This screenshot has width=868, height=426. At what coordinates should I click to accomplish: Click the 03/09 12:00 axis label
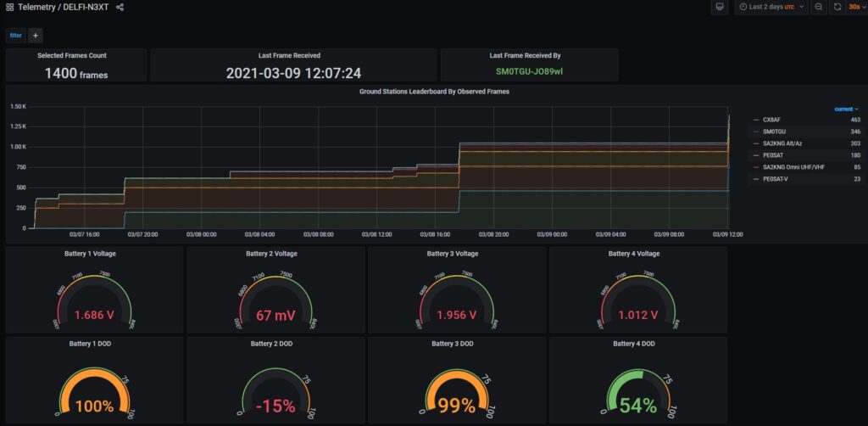click(x=727, y=234)
